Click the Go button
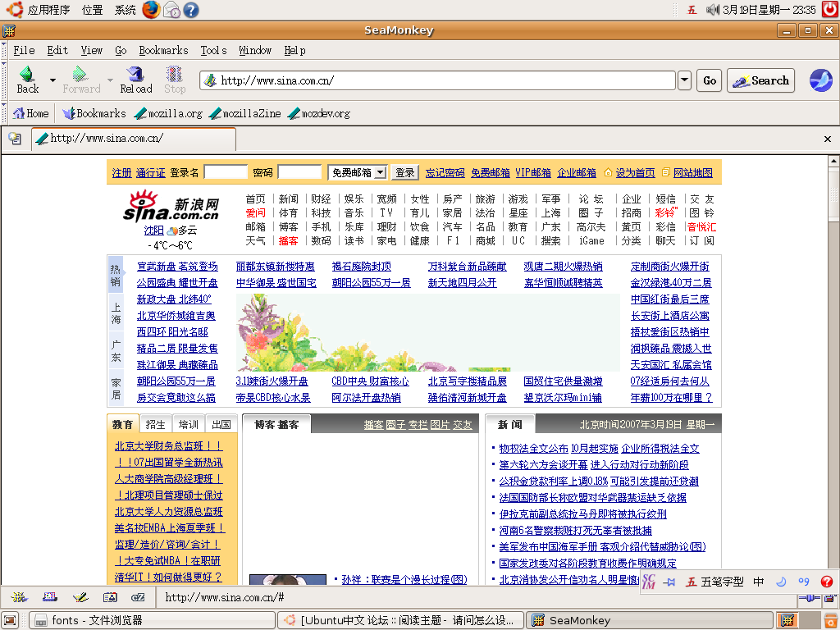840x630 pixels. tap(710, 80)
